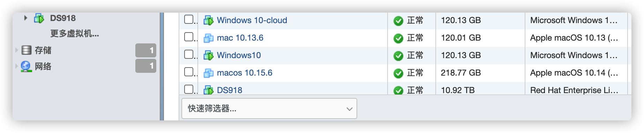
Task: Select the checkbox next to mac 10.13.6
Action: pos(189,37)
